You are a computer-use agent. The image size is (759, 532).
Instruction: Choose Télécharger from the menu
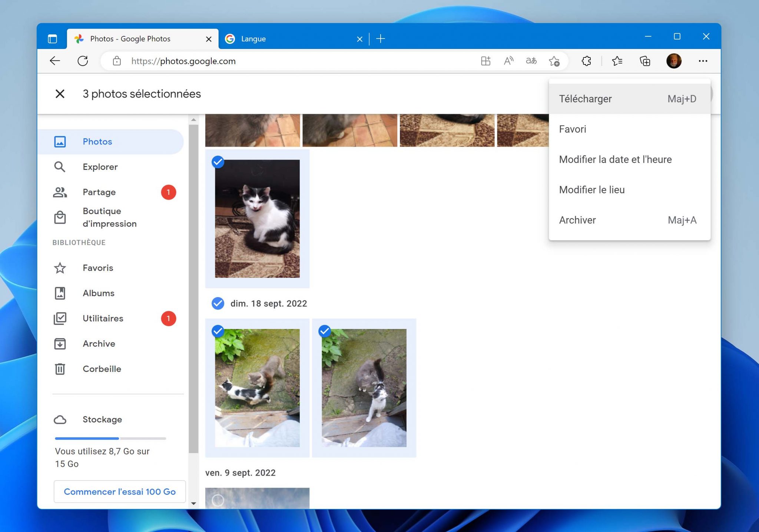pos(585,99)
